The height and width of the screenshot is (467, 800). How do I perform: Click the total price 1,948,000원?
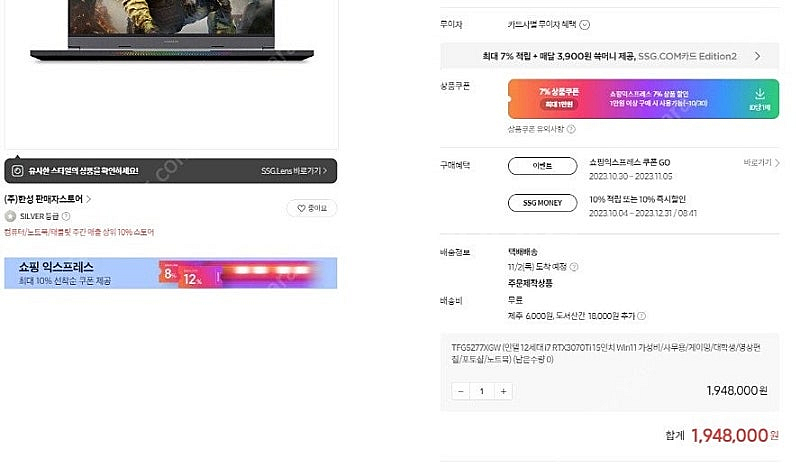click(735, 435)
